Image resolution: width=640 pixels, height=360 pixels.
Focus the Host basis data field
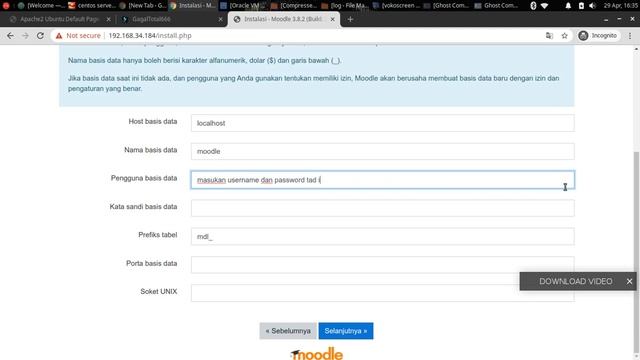(382, 123)
